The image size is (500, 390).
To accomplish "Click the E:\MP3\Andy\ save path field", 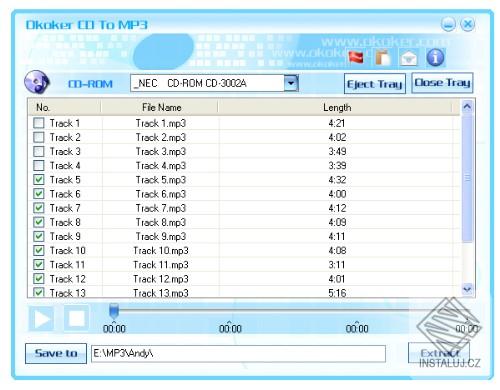I will point(238,353).
